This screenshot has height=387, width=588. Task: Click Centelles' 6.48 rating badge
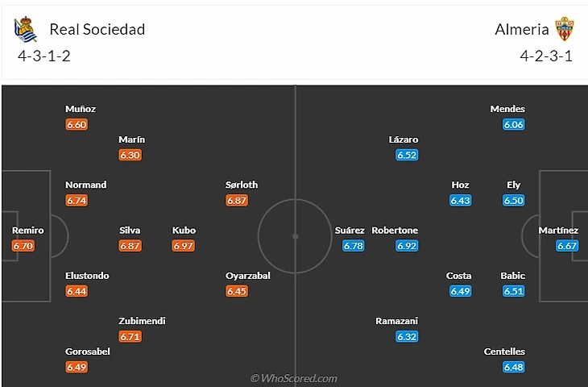pyautogui.click(x=514, y=367)
